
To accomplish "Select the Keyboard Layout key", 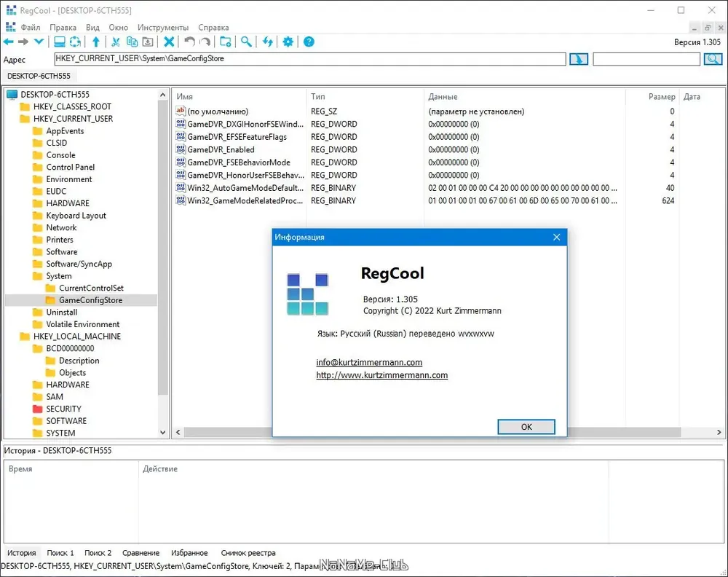I will (76, 215).
